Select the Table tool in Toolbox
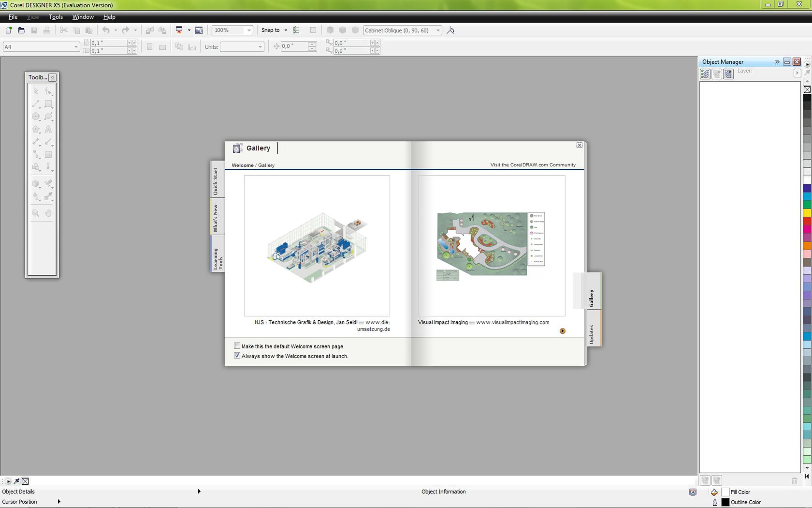The image size is (812, 508). click(x=48, y=155)
